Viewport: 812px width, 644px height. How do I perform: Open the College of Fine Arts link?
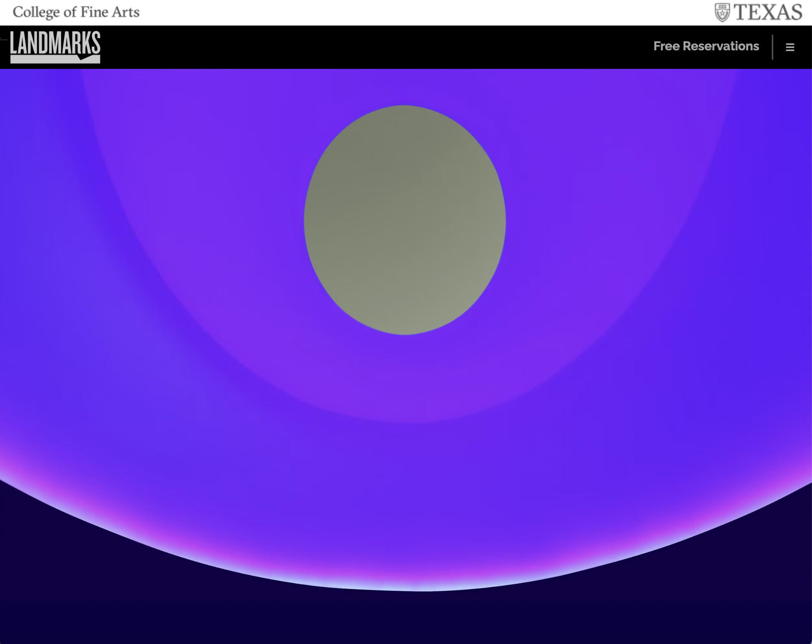click(x=76, y=12)
